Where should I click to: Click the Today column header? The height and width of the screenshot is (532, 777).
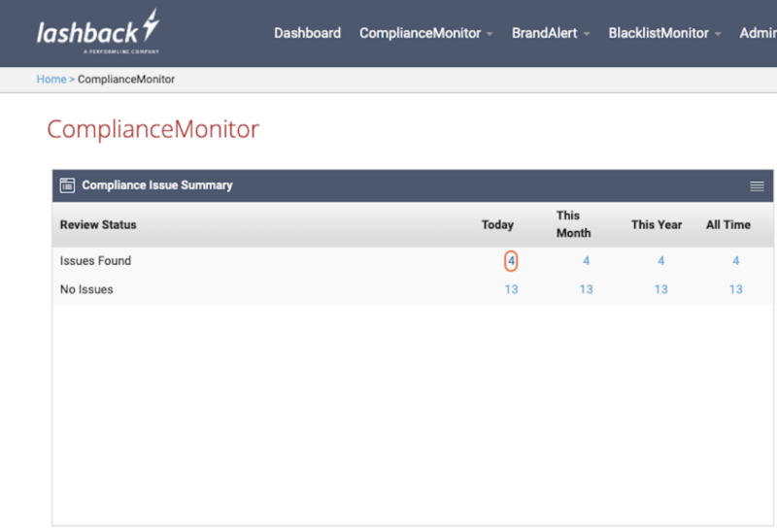tap(497, 224)
